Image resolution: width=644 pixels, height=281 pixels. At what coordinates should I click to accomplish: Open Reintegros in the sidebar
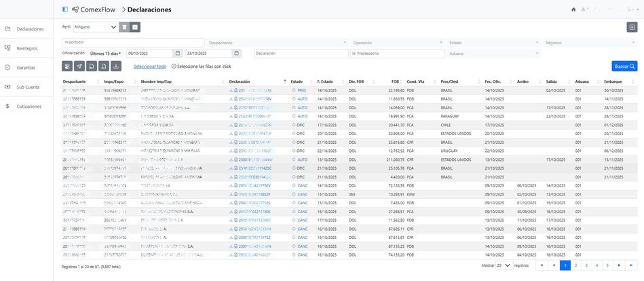click(27, 48)
